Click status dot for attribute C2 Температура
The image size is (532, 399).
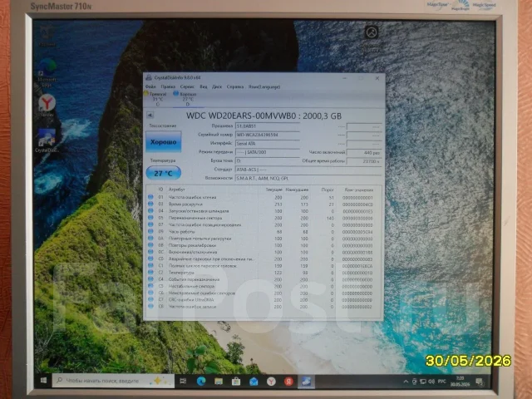(150, 273)
